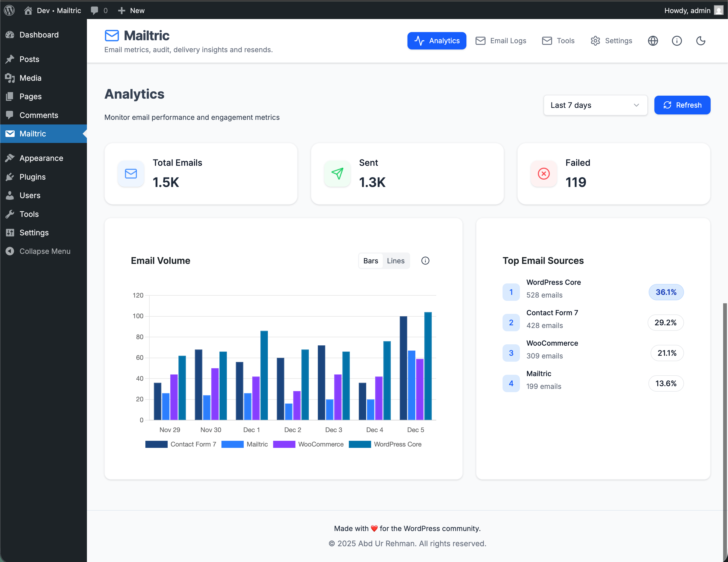The width and height of the screenshot is (728, 562).
Task: Click the Total Emails envelope icon
Action: click(x=131, y=173)
